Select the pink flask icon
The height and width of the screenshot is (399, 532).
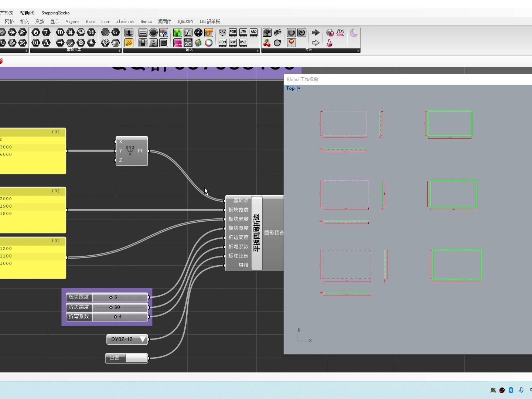pos(330,43)
